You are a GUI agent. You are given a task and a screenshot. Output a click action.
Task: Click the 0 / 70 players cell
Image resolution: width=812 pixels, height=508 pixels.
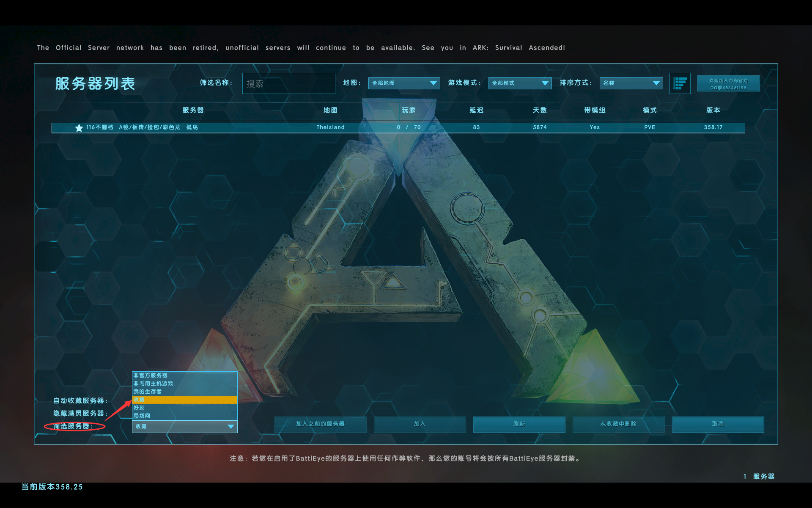click(x=409, y=127)
